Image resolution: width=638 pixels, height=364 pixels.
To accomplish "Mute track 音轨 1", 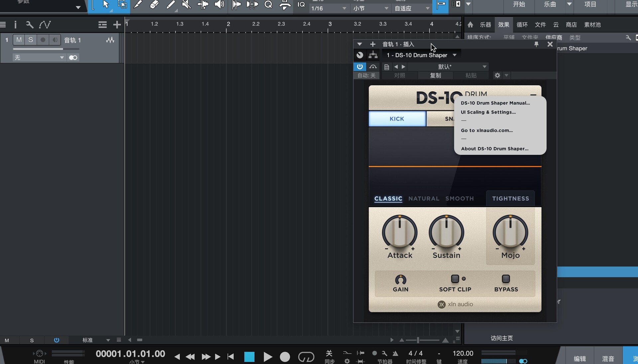I will pyautogui.click(x=19, y=40).
